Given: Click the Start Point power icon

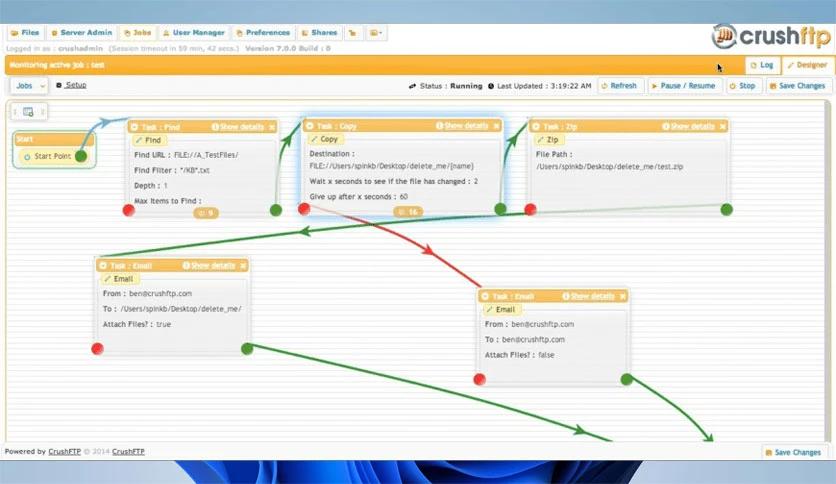Looking at the screenshot, I should pyautogui.click(x=27, y=157).
